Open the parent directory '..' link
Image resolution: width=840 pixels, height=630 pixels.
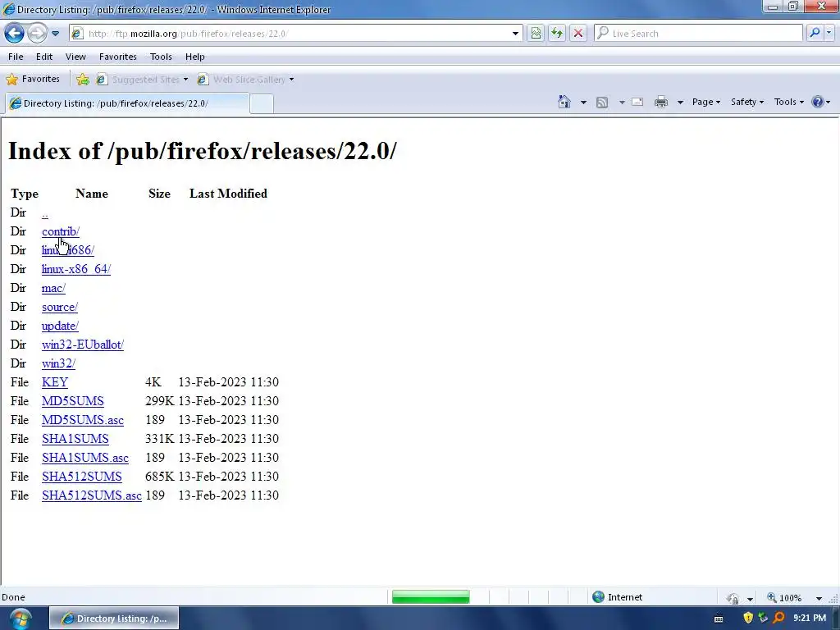(x=45, y=212)
